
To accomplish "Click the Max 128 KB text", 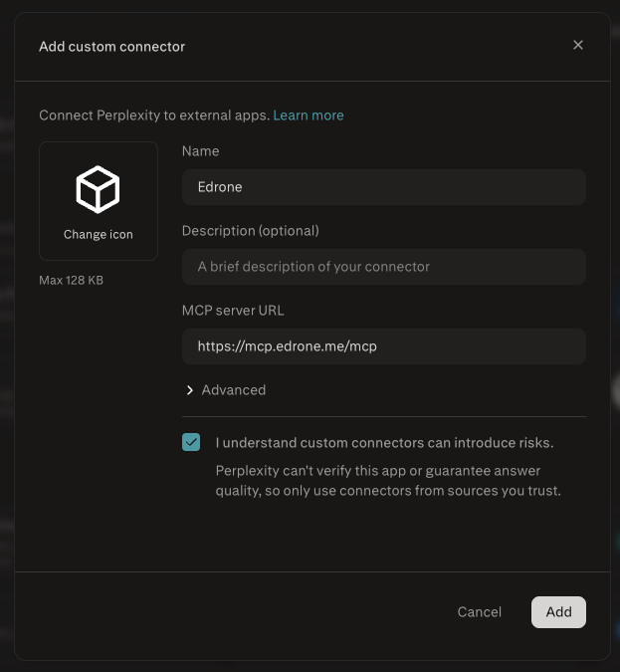I will 71,281.
